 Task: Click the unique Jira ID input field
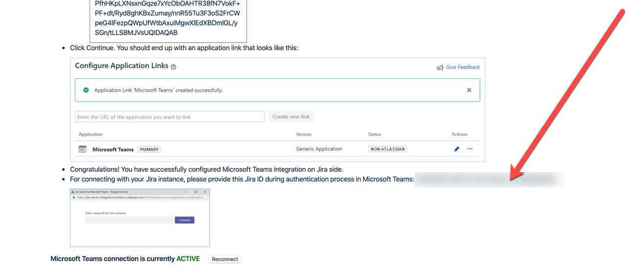pyautogui.click(x=129, y=220)
